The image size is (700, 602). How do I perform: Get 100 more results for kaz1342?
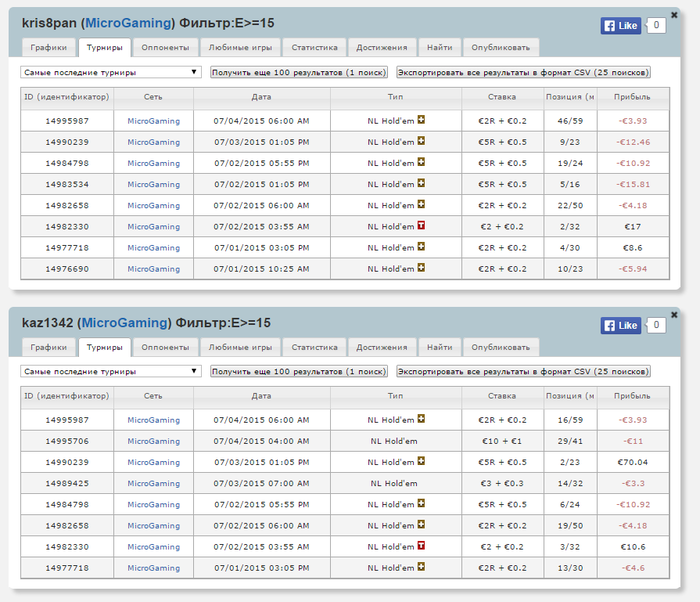(299, 372)
